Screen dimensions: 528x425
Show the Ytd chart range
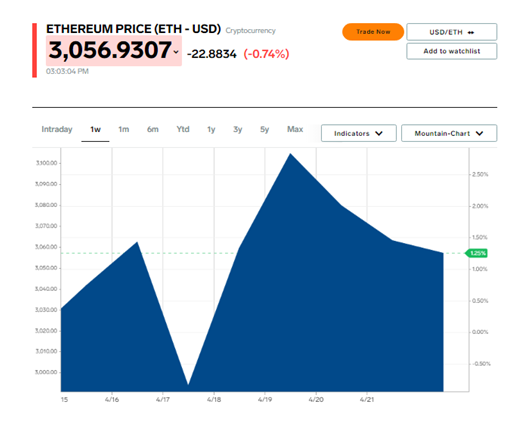(183, 129)
